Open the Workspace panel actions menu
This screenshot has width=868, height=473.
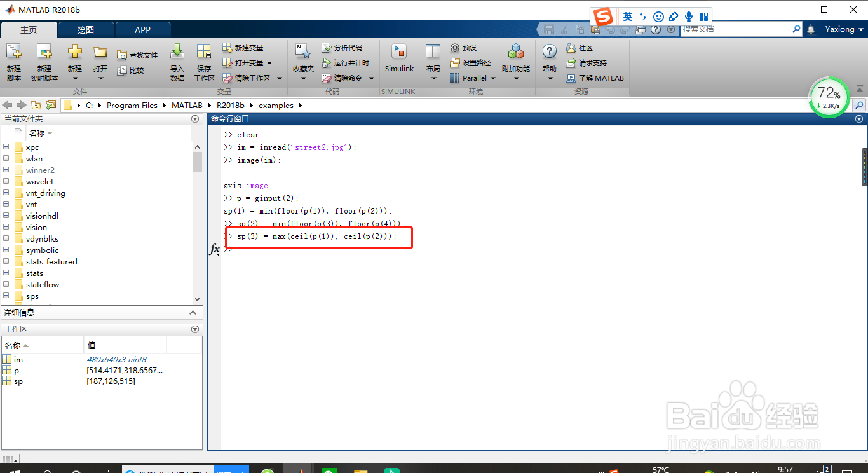coord(195,329)
